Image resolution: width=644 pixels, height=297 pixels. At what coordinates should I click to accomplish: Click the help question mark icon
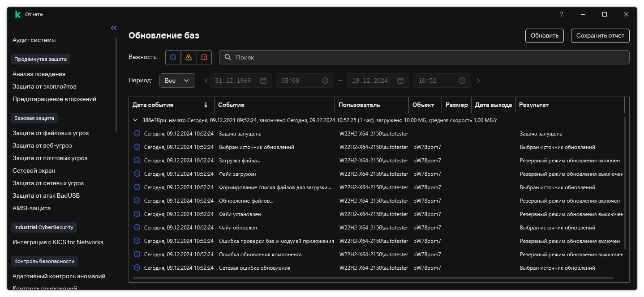coord(562,14)
